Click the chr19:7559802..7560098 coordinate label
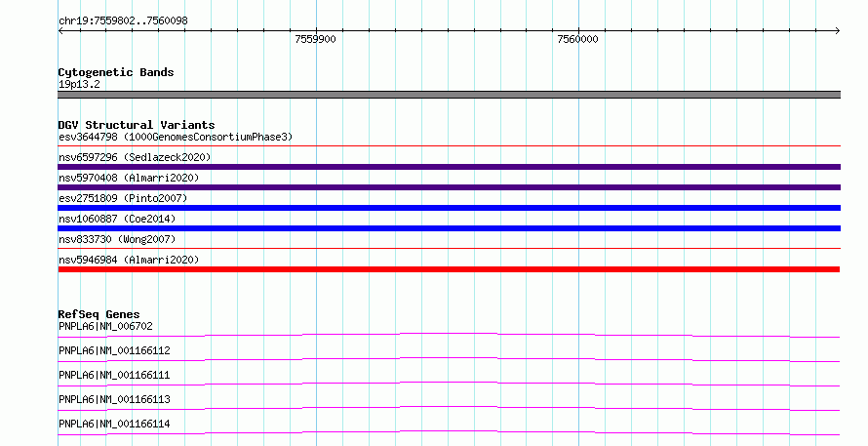 [x=123, y=20]
